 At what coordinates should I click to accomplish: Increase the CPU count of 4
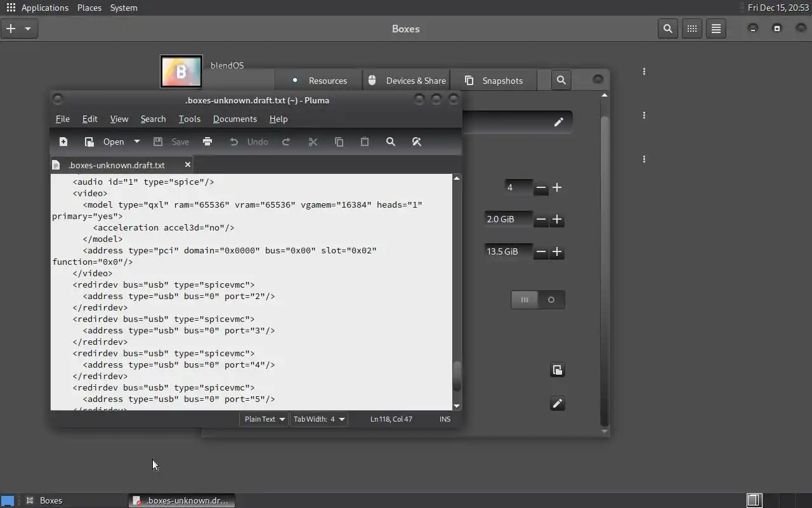(x=557, y=187)
